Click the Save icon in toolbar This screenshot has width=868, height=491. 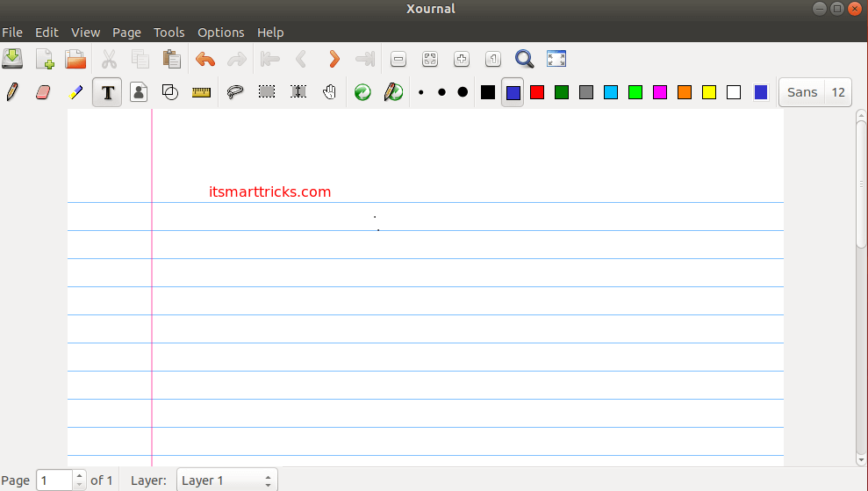pyautogui.click(x=12, y=59)
